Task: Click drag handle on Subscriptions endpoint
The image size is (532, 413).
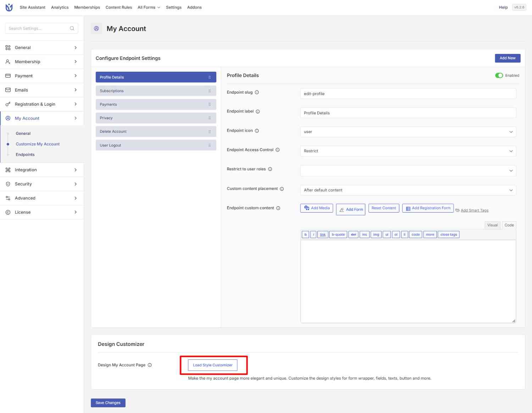Action: (210, 91)
